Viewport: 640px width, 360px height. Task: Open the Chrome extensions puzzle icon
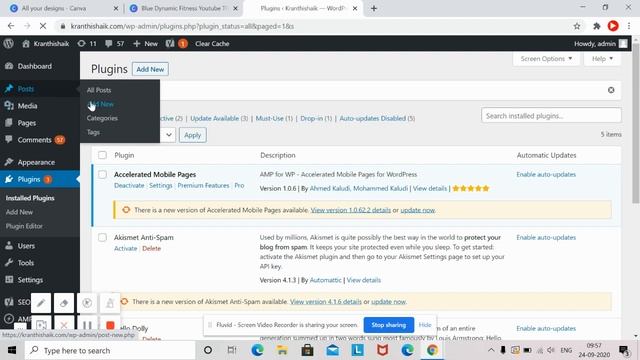tap(596, 26)
